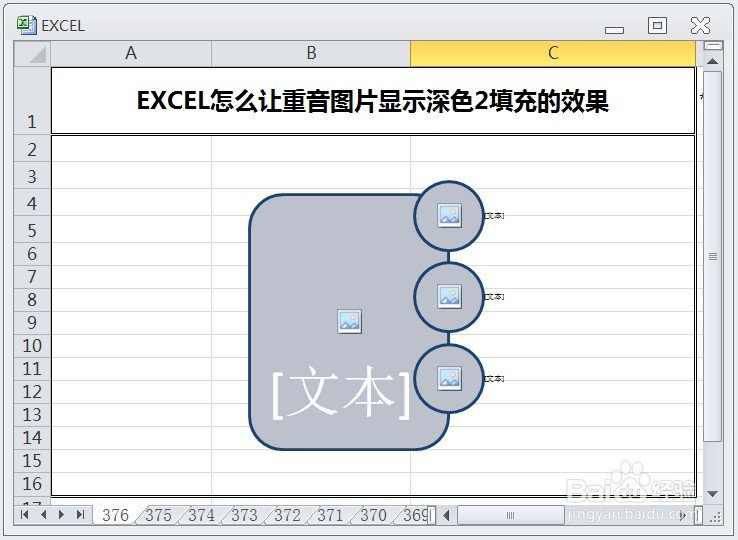Click picture placeholder in large rounded rectangle

pyautogui.click(x=350, y=322)
